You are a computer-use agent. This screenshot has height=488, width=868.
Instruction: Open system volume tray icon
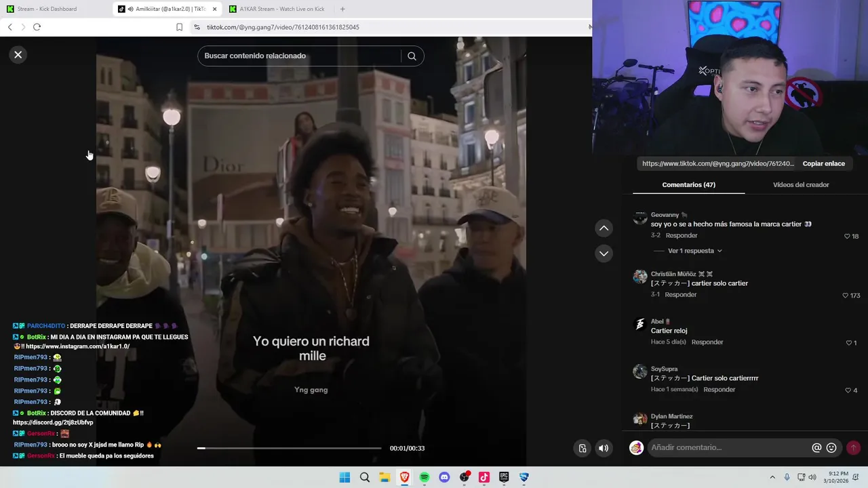pos(813,477)
